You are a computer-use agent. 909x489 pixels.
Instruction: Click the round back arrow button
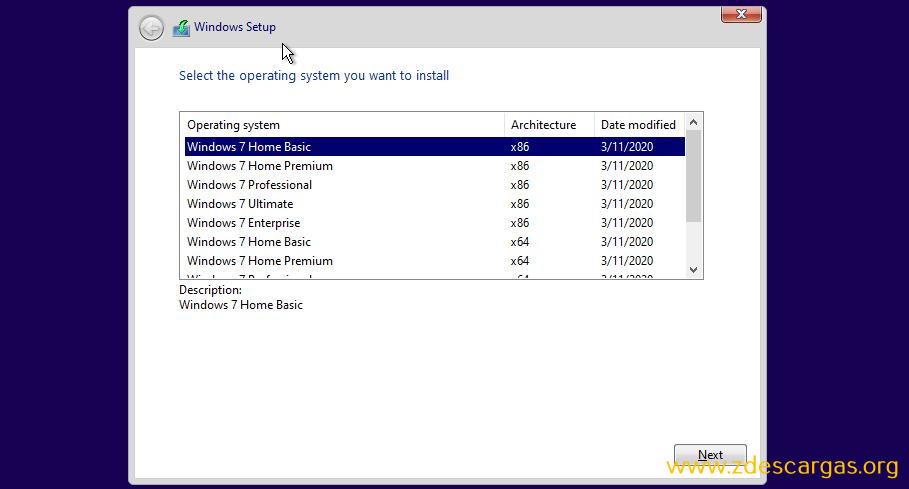click(151, 28)
